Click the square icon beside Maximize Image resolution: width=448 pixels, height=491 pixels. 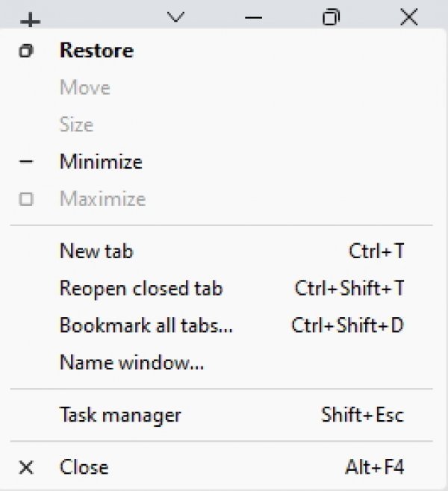[26, 198]
